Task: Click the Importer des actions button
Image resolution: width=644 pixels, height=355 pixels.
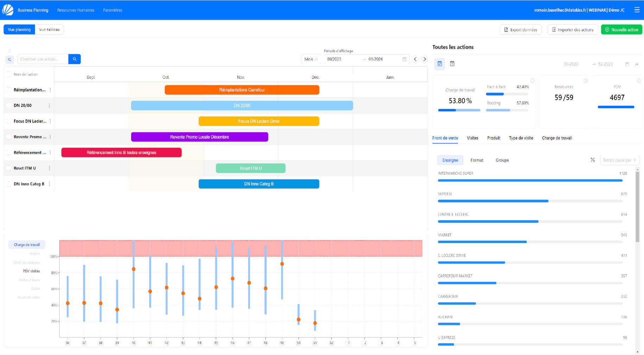Action: [573, 30]
